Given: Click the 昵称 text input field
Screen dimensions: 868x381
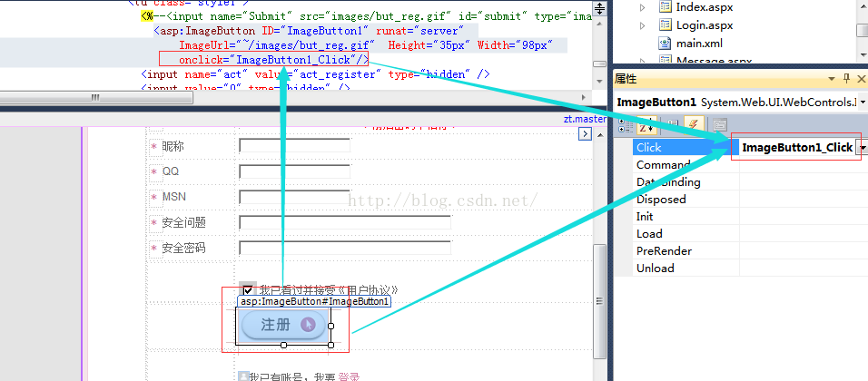Looking at the screenshot, I should tap(294, 146).
